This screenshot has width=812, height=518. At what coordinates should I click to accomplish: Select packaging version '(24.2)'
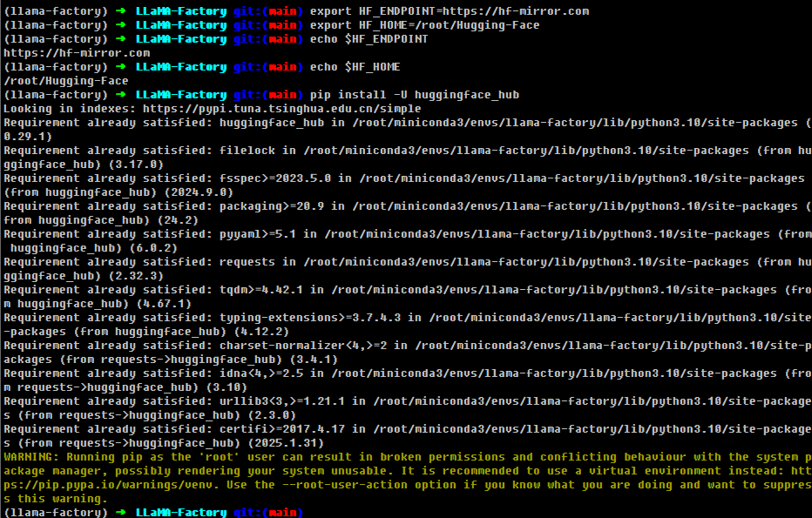[x=178, y=220]
